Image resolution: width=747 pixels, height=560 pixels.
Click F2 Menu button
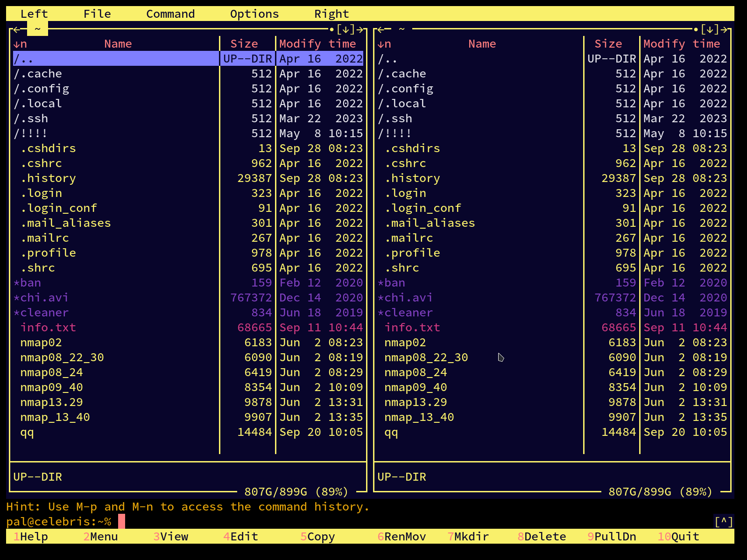[x=101, y=537]
